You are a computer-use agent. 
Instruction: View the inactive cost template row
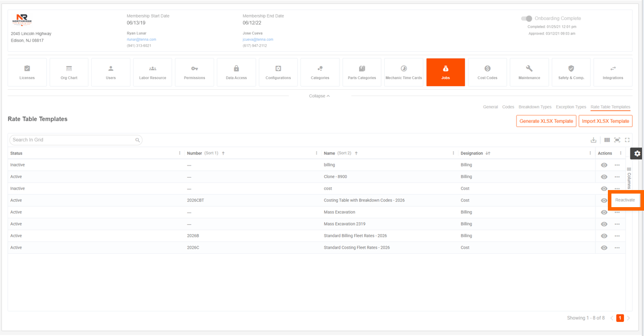coord(604,189)
